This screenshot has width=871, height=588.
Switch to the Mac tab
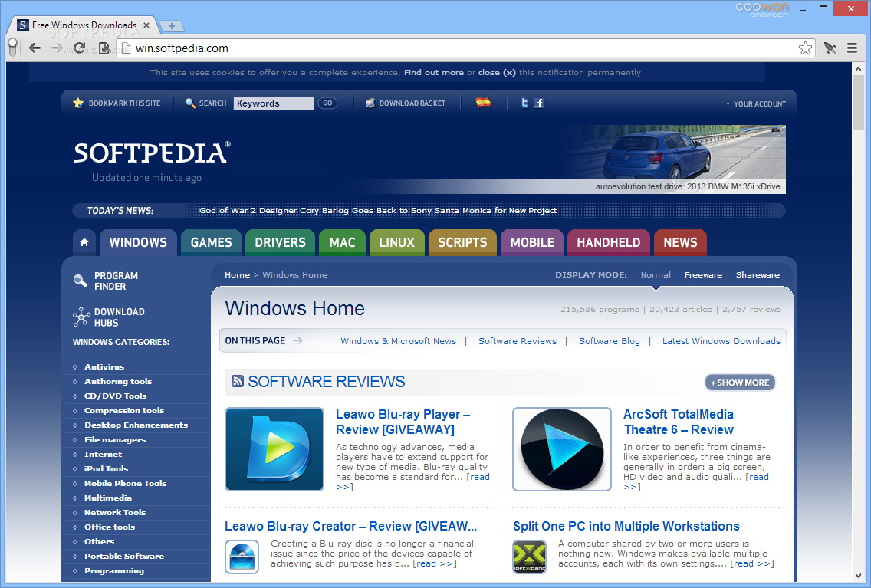(x=342, y=243)
